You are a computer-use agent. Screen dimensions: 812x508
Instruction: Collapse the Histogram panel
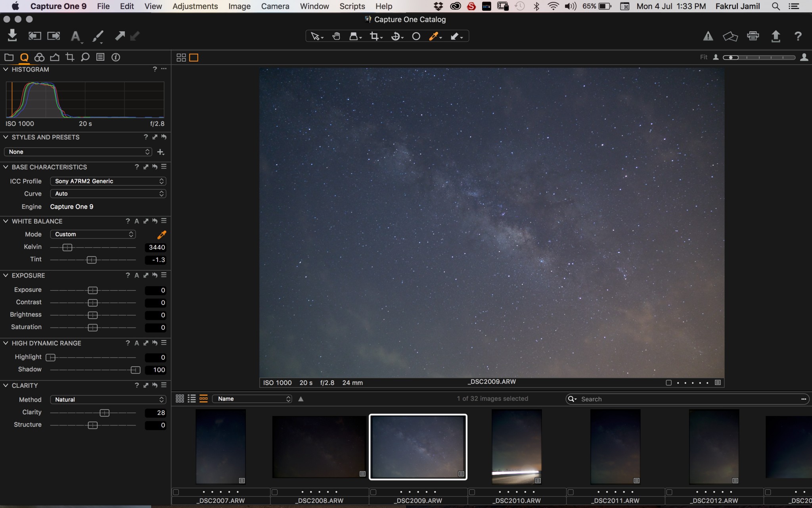coord(6,69)
